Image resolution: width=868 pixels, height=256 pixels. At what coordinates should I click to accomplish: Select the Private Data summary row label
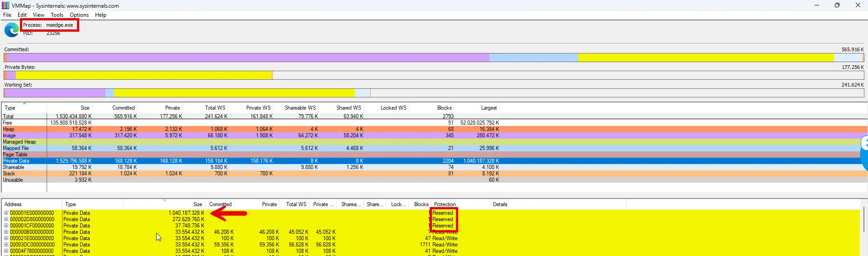(16, 161)
